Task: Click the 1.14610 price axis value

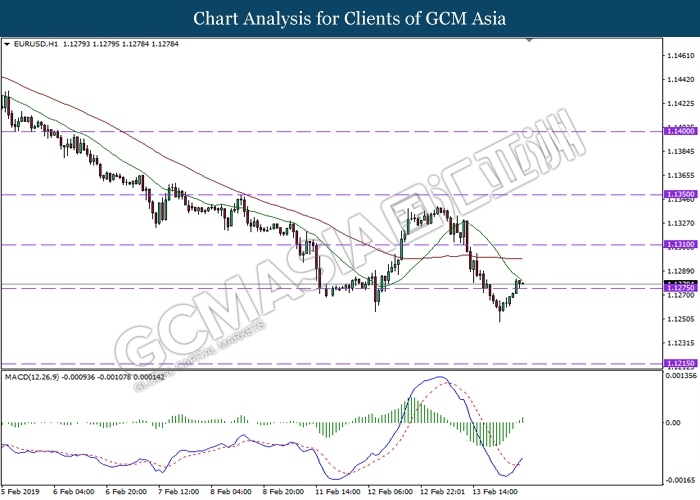Action: point(681,56)
